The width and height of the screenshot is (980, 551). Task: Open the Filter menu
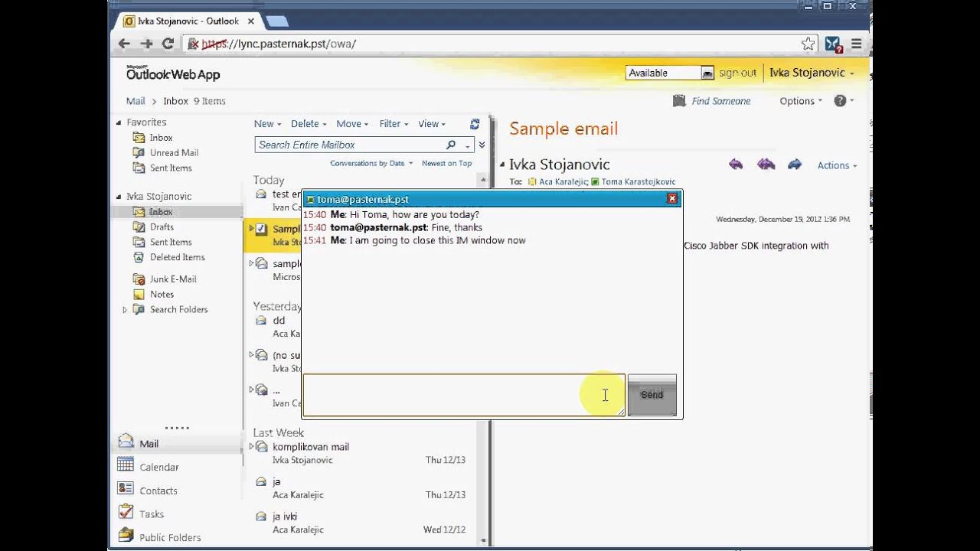click(x=394, y=124)
